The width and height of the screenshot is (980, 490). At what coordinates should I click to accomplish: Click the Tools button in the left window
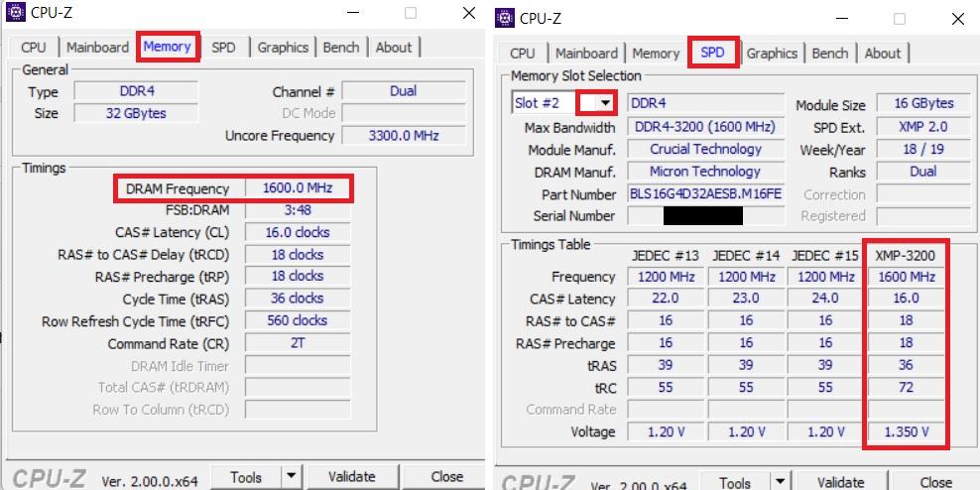246,477
